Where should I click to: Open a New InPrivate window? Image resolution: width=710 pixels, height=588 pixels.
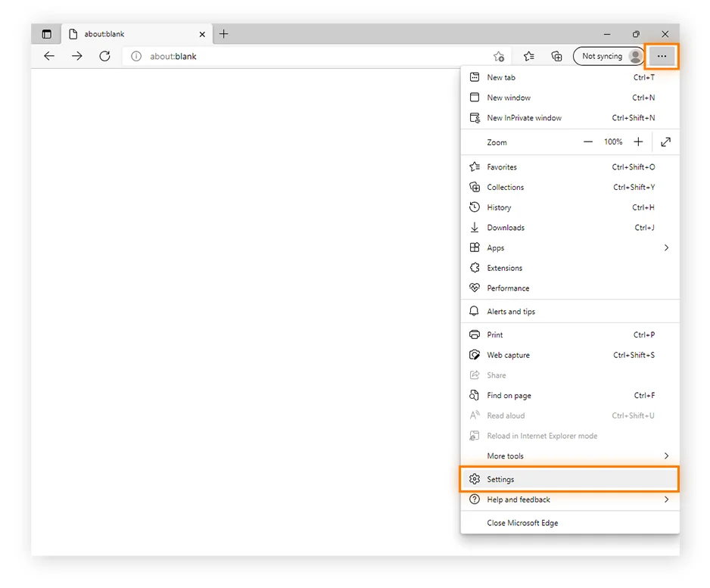point(570,118)
